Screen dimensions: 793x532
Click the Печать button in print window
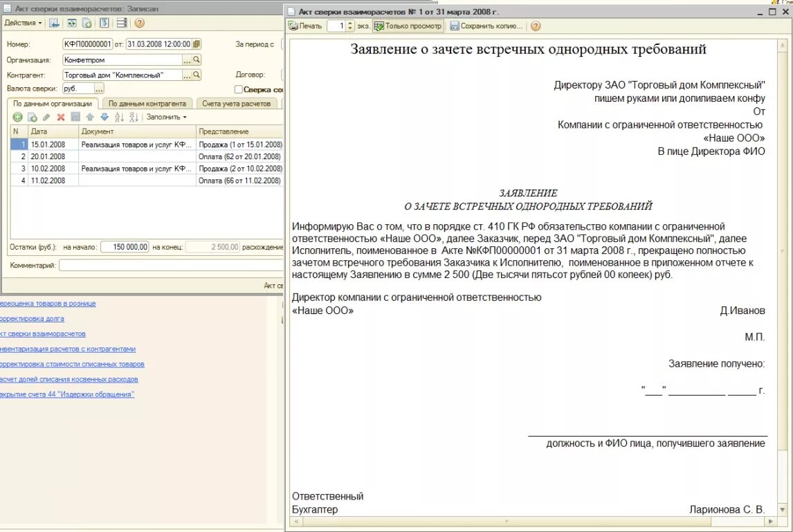point(305,26)
